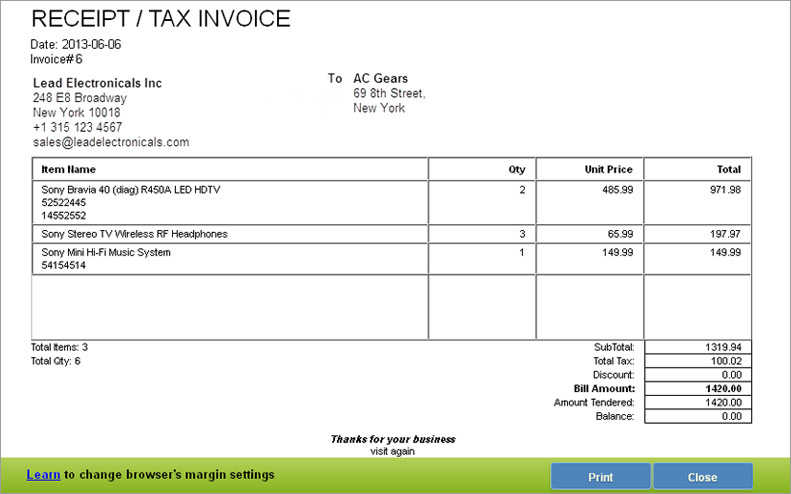Click serial number 54154514
791x494 pixels.
coord(64,265)
